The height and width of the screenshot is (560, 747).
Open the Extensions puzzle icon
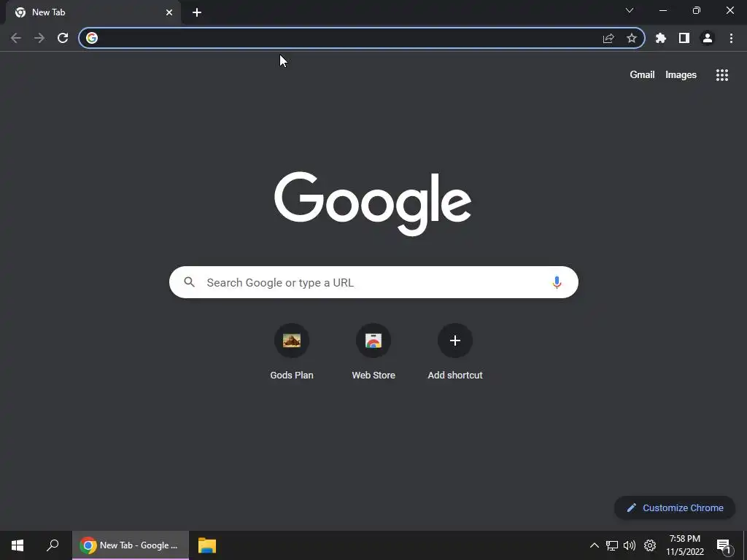click(x=661, y=38)
